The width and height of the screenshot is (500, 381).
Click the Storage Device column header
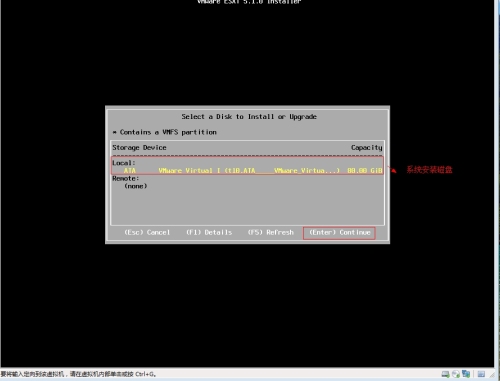tap(139, 147)
